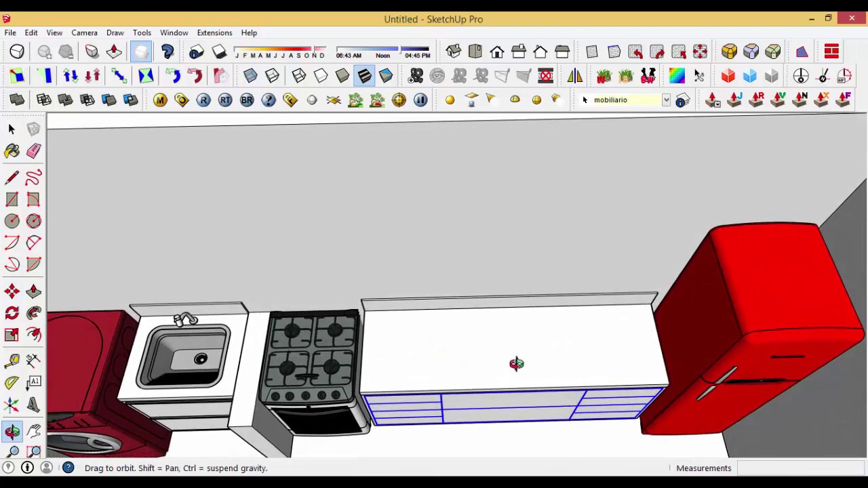
Task: Open the Edit menu
Action: 31,33
